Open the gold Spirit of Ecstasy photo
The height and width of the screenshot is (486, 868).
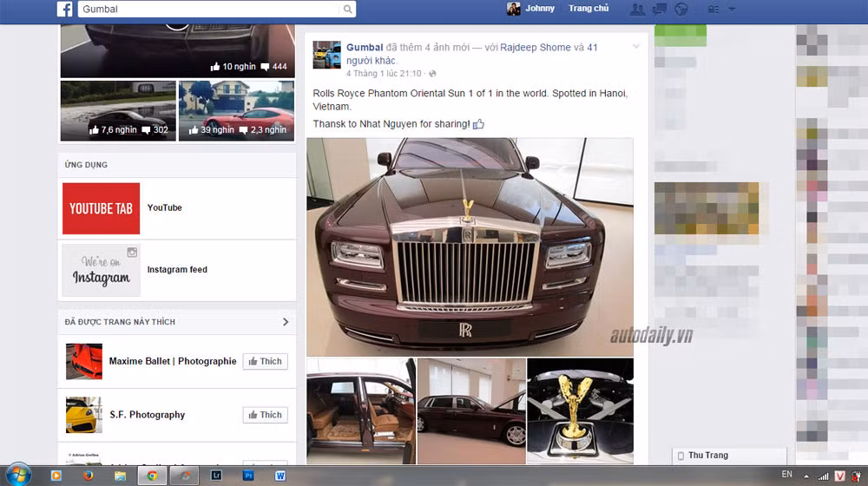pos(580,410)
